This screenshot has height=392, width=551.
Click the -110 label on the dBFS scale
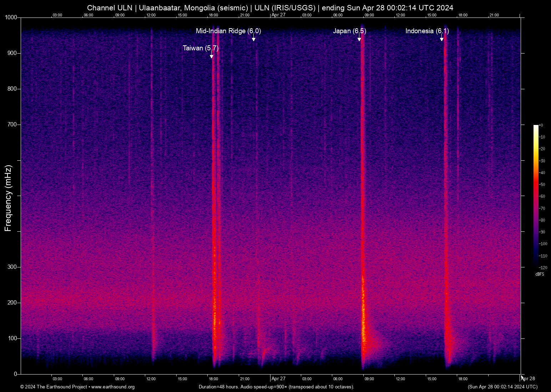[543, 256]
